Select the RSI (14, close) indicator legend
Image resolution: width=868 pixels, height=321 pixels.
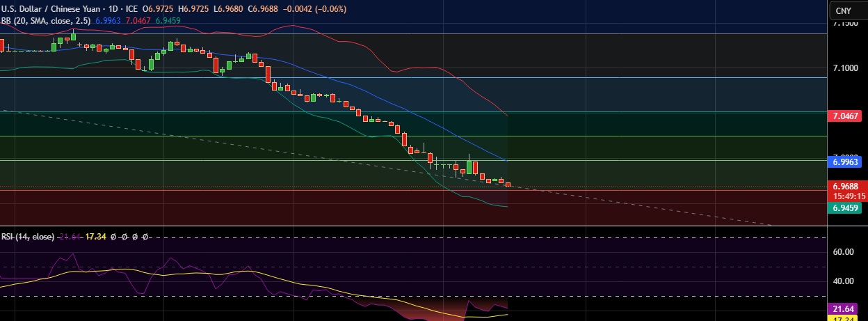pyautogui.click(x=28, y=237)
